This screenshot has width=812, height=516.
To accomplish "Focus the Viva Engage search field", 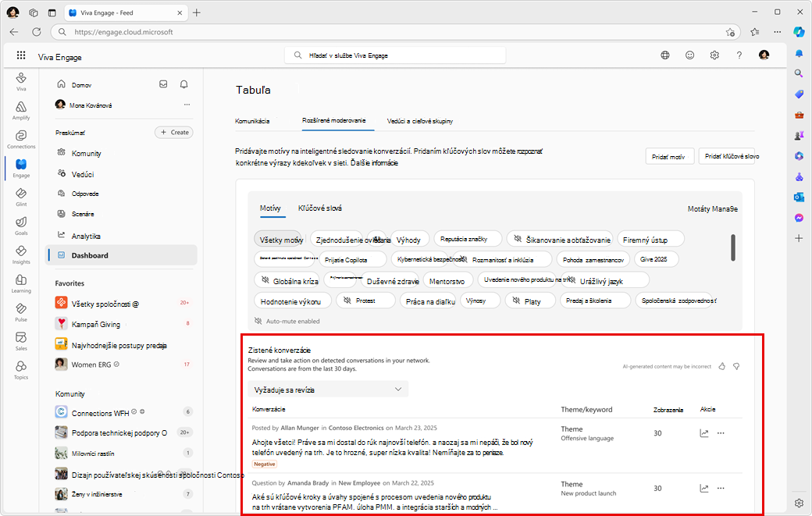I will (x=395, y=55).
